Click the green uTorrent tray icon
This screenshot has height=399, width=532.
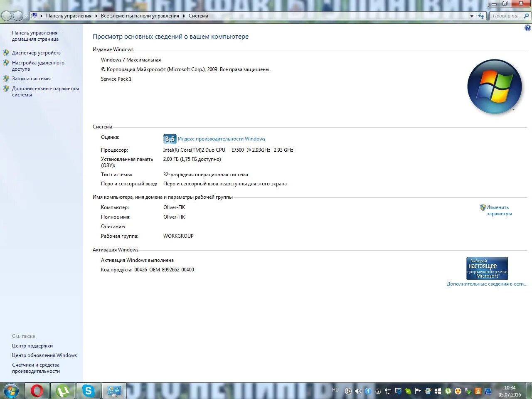(x=448, y=391)
